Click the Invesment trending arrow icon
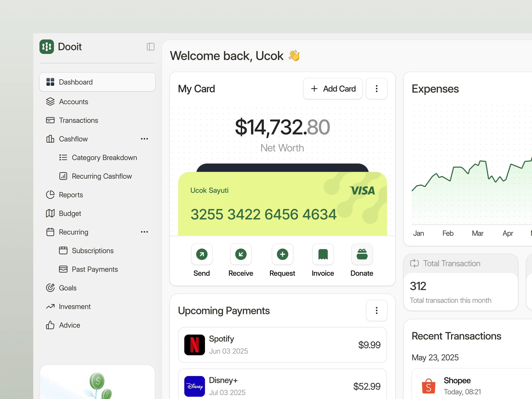Viewport: 532px width, 399px height. click(50, 306)
